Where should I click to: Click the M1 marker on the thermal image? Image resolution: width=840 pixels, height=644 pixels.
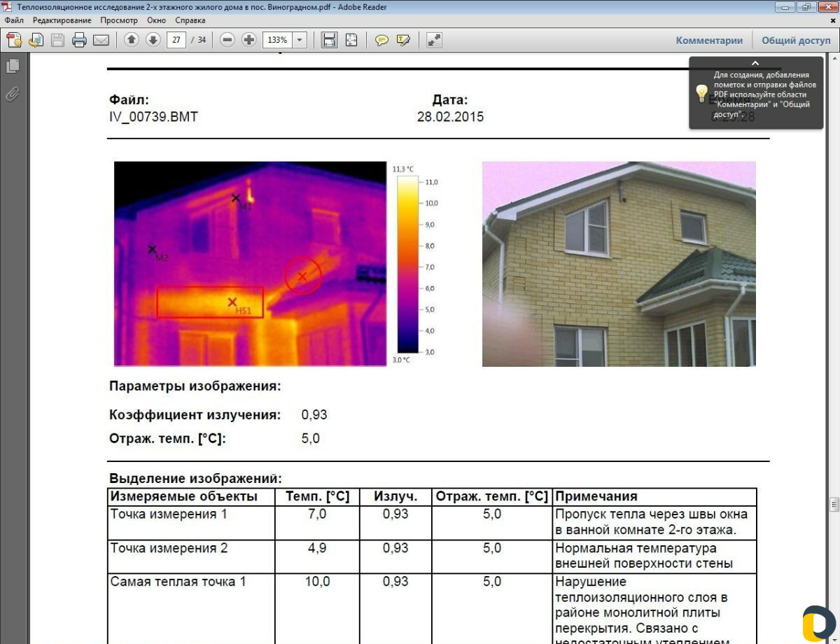pos(237,199)
